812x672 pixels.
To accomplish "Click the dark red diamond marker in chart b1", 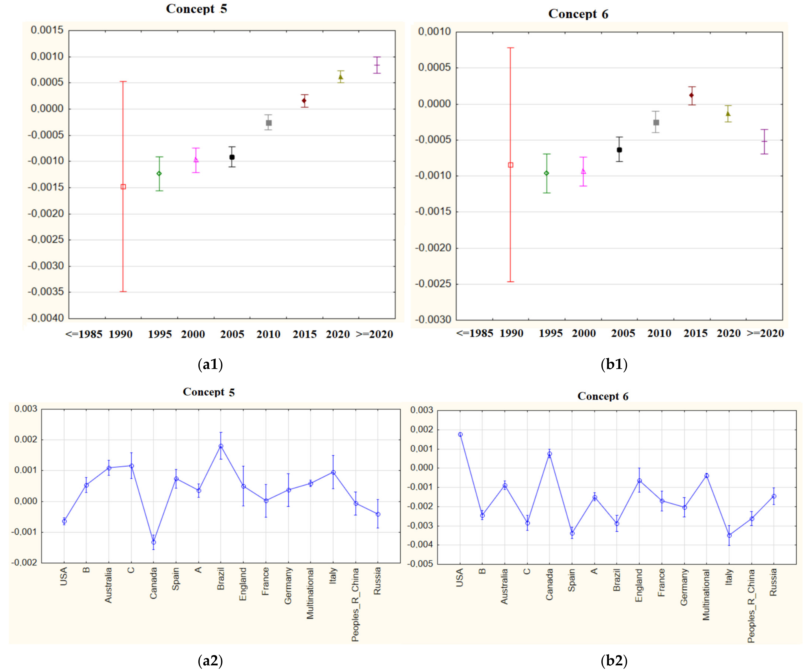I will tap(692, 95).
